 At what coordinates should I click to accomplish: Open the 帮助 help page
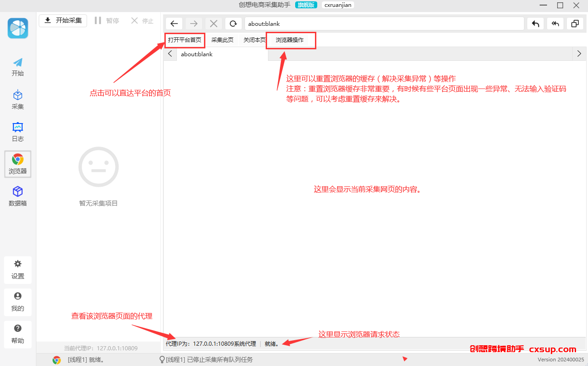pos(17,334)
